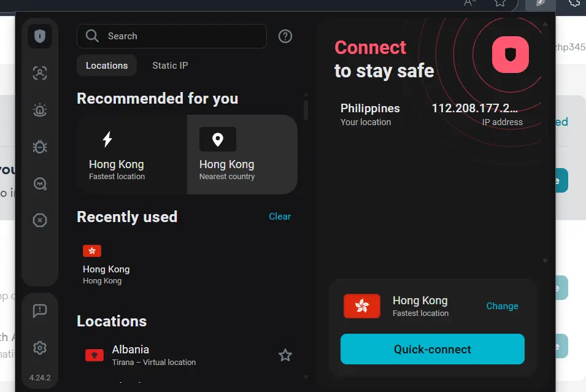Open the Alert siren icon in sidebar
Image resolution: width=586 pixels, height=392 pixels.
(40, 110)
